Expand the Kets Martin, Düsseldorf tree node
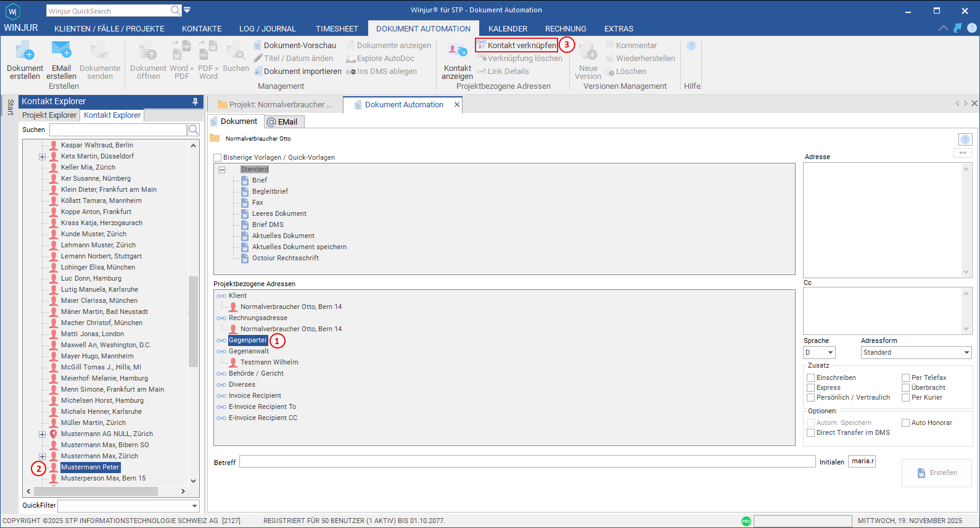 [43, 157]
